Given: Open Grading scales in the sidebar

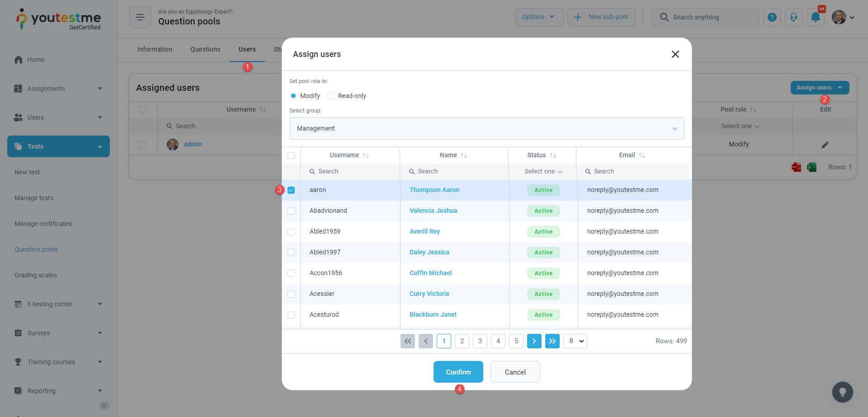Looking at the screenshot, I should click(x=36, y=275).
